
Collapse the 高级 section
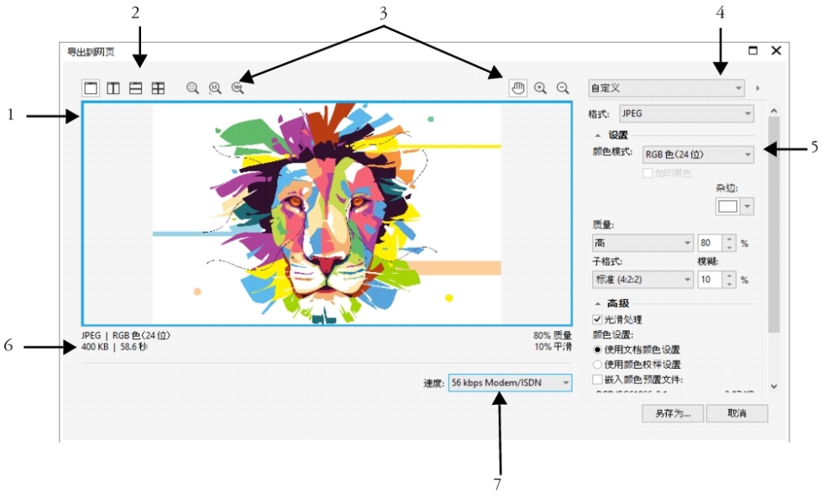pyautogui.click(x=598, y=303)
